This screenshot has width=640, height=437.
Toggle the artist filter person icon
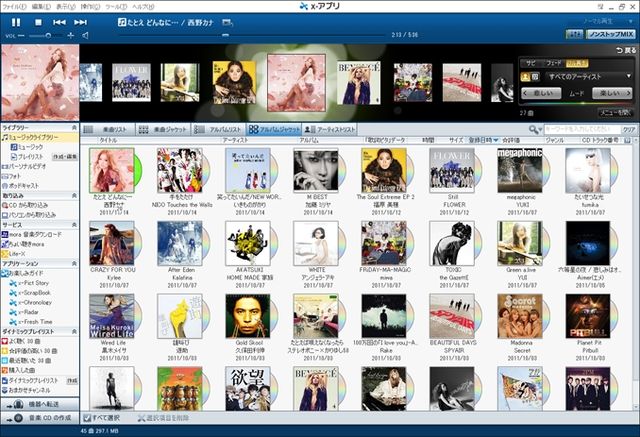pos(525,76)
